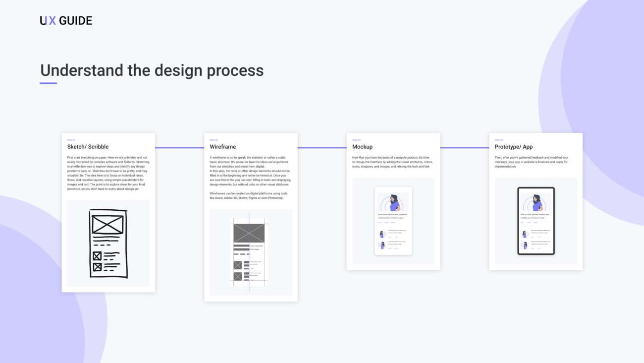Click the black-framed phone in Prototype card
The height and width of the screenshot is (363, 644).
(x=536, y=221)
